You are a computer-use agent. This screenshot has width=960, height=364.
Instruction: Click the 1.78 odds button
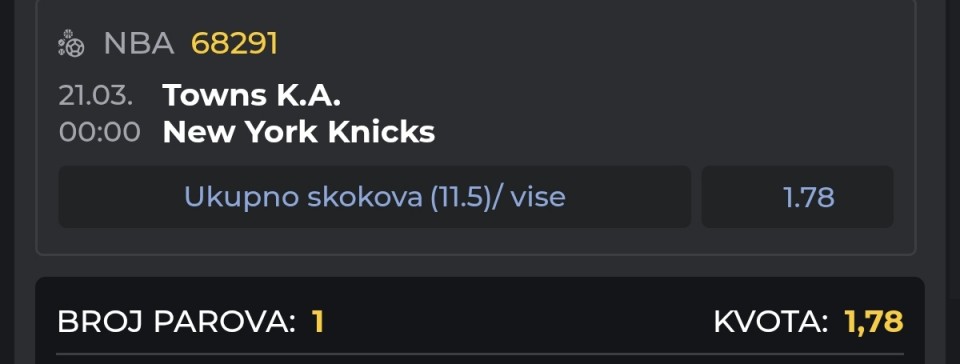797,197
